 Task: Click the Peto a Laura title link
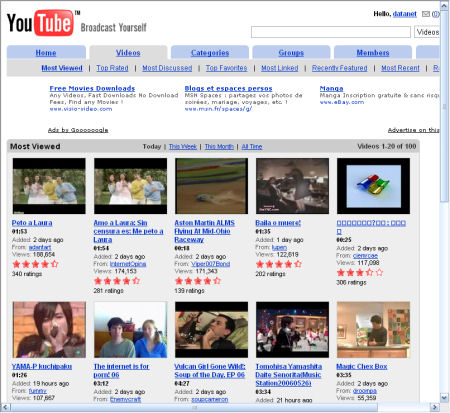click(32, 223)
